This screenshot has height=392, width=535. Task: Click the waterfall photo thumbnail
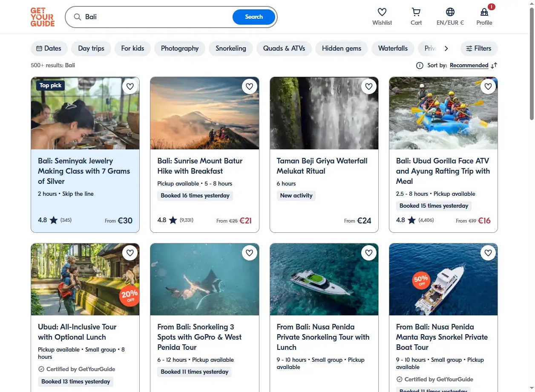(x=324, y=113)
